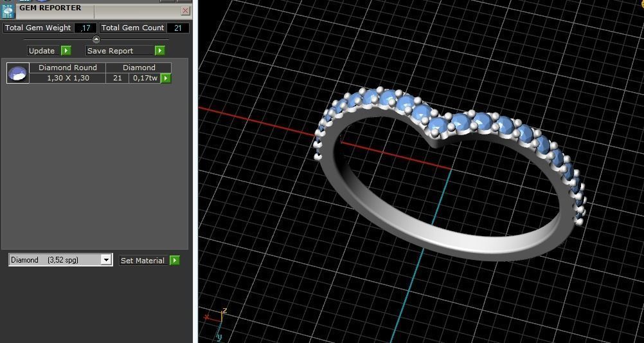Click the '1,30 X 1,30' size cell
The image size is (644, 343).
click(67, 78)
